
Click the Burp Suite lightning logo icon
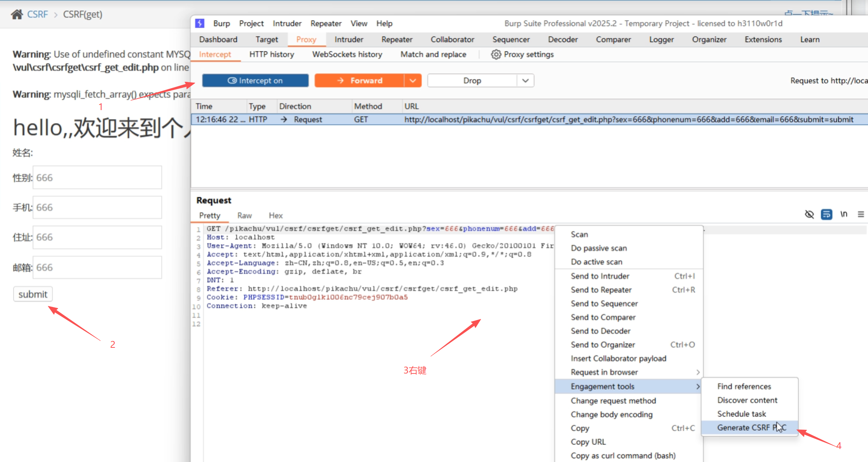[200, 23]
